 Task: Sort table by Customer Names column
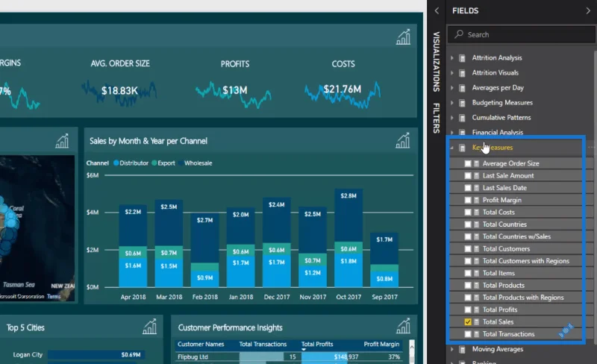[x=201, y=344]
